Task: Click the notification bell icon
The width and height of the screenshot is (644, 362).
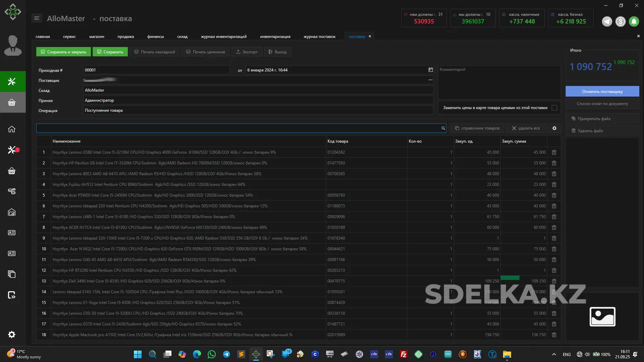Action: [x=634, y=22]
